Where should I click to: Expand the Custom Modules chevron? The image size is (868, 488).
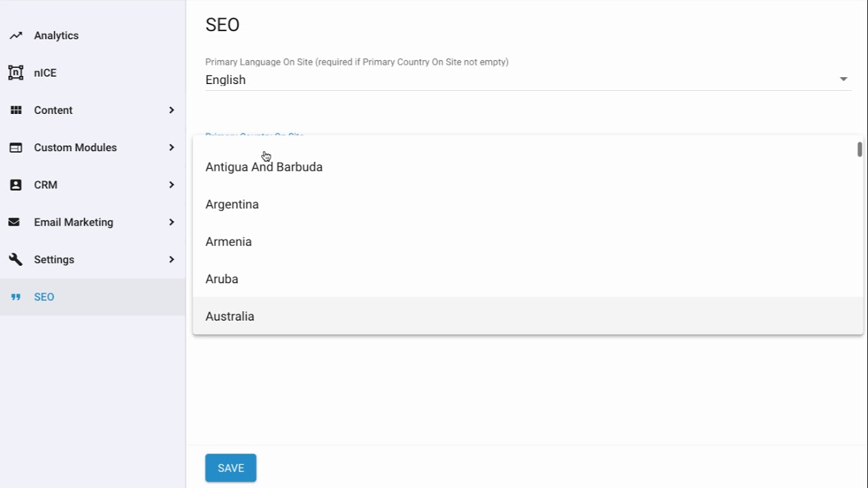[x=172, y=147]
